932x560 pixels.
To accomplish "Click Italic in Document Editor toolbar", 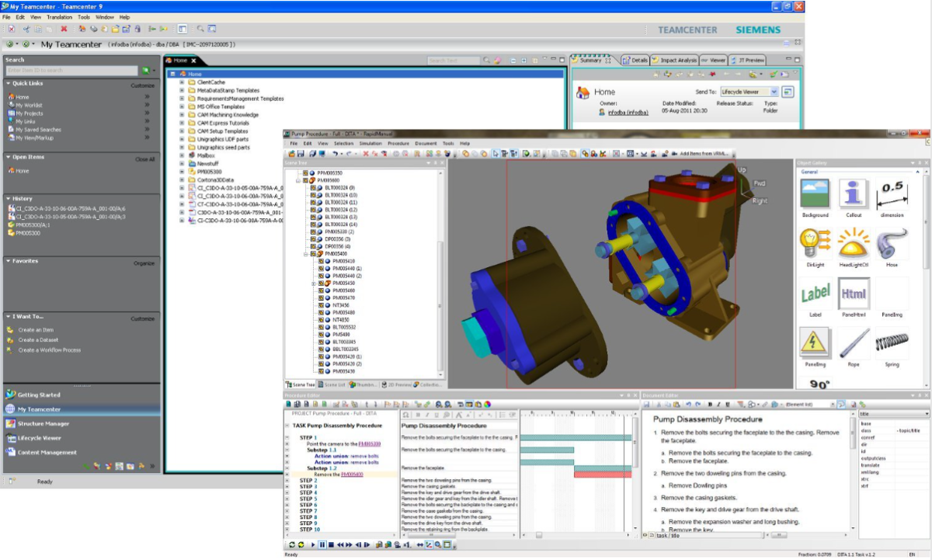I will (x=718, y=404).
